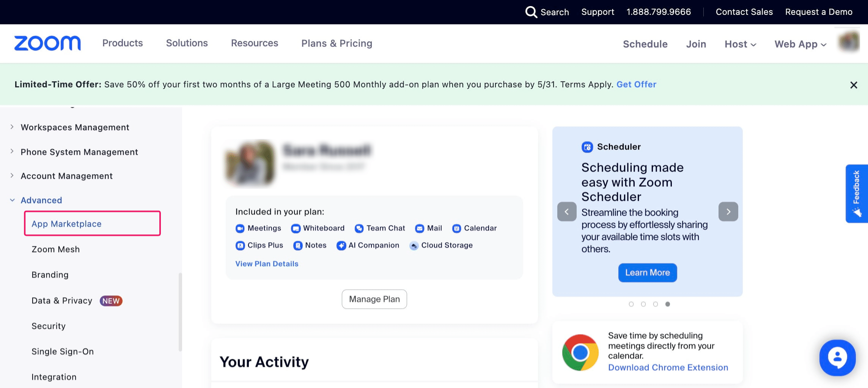
Task: Go to Plans & Pricing
Action: pos(336,43)
